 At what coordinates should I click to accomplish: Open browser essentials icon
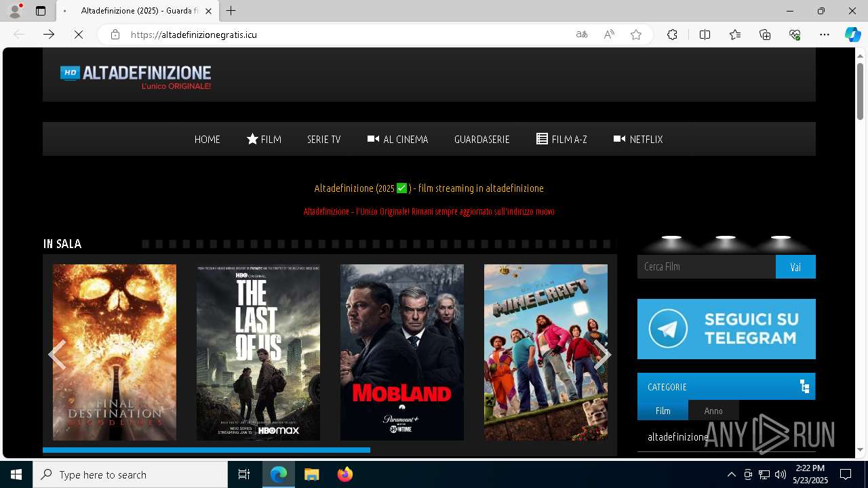(x=795, y=35)
